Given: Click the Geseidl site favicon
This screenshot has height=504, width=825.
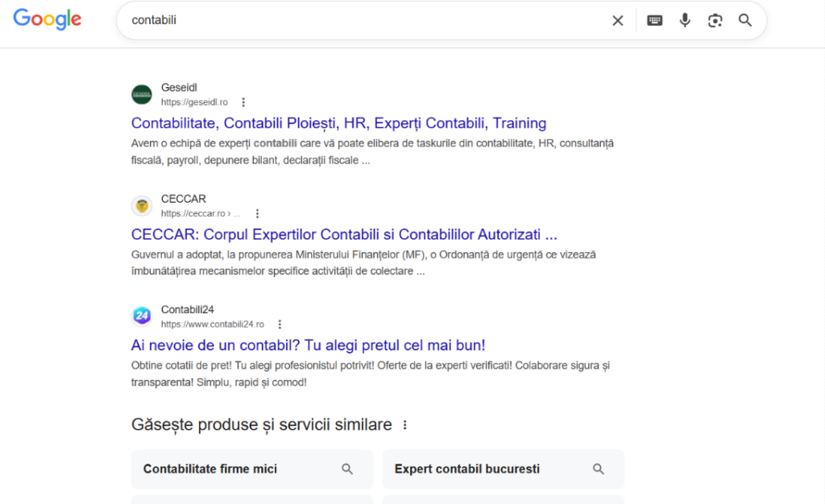Looking at the screenshot, I should 142,94.
